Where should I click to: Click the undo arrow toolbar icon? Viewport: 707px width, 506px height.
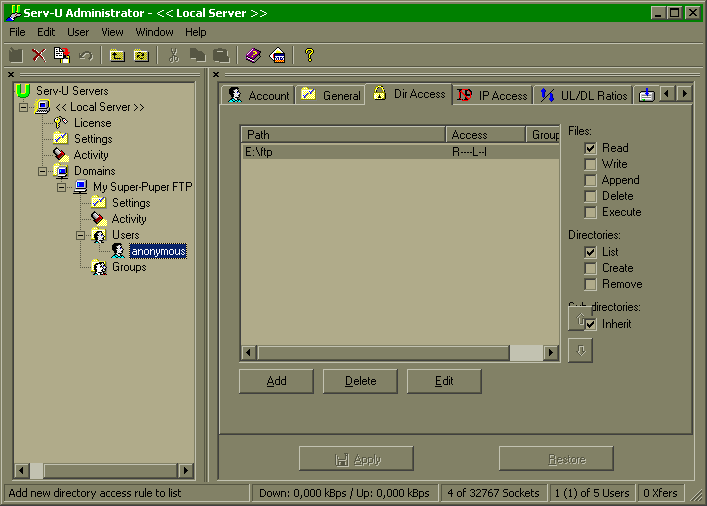point(86,56)
